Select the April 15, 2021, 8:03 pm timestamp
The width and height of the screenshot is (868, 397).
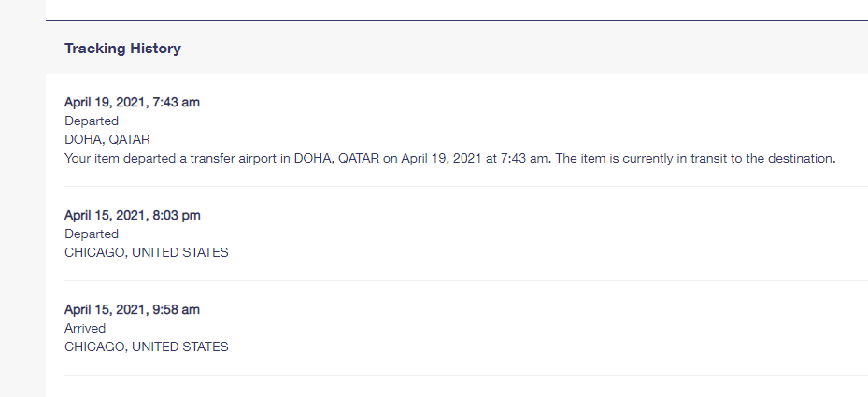tap(133, 215)
